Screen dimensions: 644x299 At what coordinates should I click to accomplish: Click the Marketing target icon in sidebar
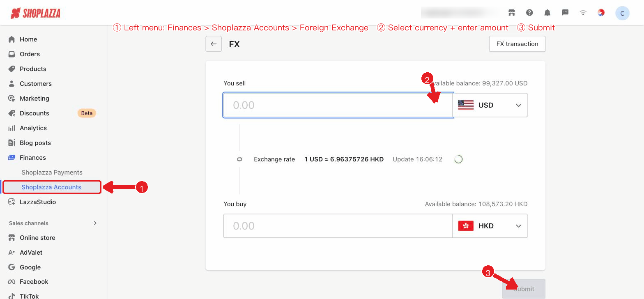[x=11, y=99]
